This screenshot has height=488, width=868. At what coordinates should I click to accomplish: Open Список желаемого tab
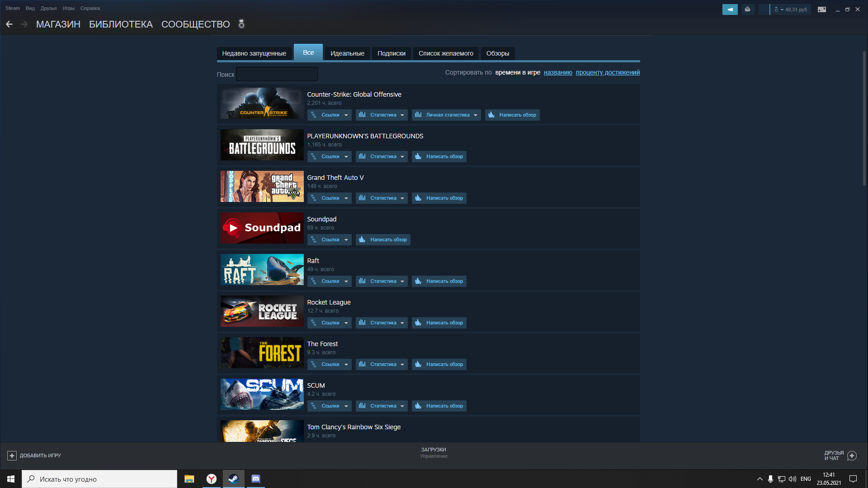coord(446,53)
